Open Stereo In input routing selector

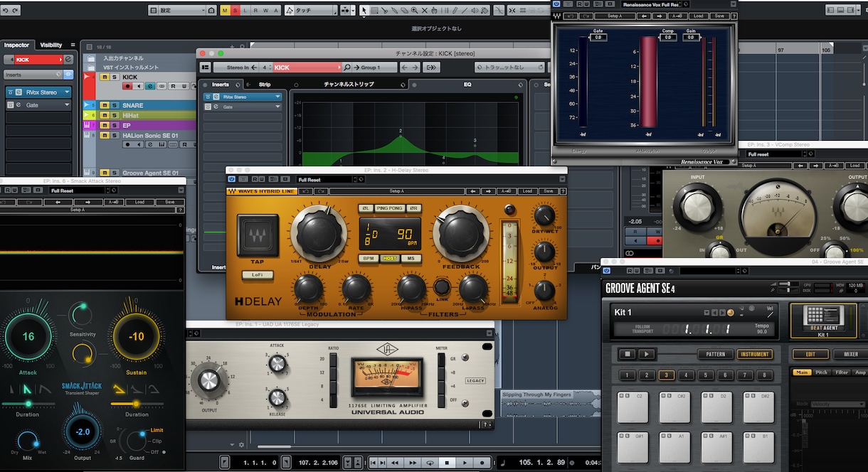tap(235, 67)
